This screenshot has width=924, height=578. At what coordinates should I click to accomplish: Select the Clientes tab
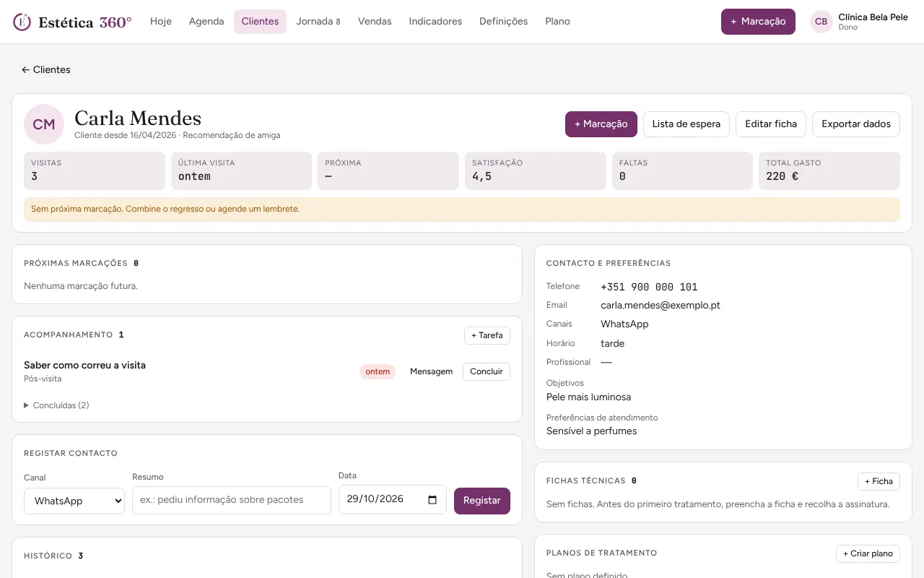pos(260,22)
